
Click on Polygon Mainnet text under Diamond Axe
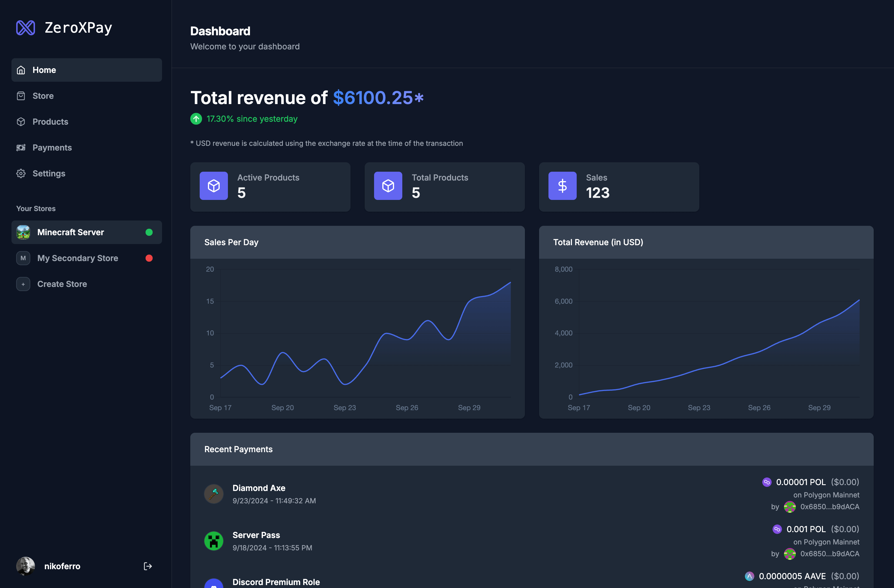pos(826,495)
